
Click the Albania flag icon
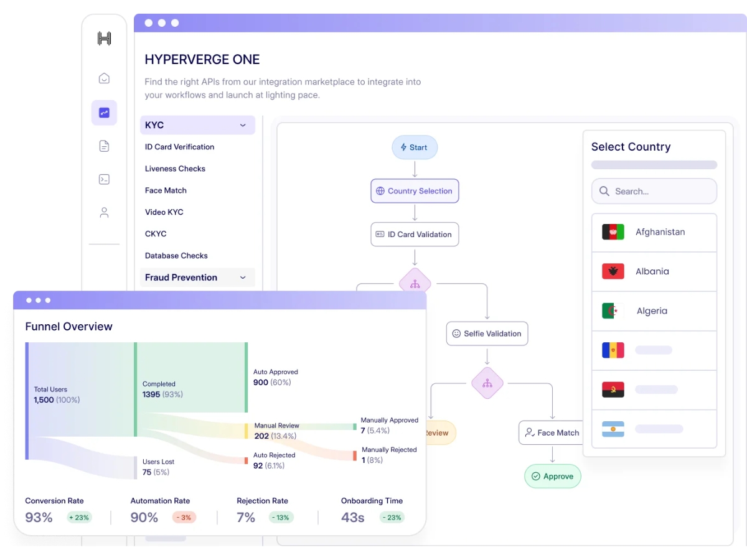click(613, 271)
